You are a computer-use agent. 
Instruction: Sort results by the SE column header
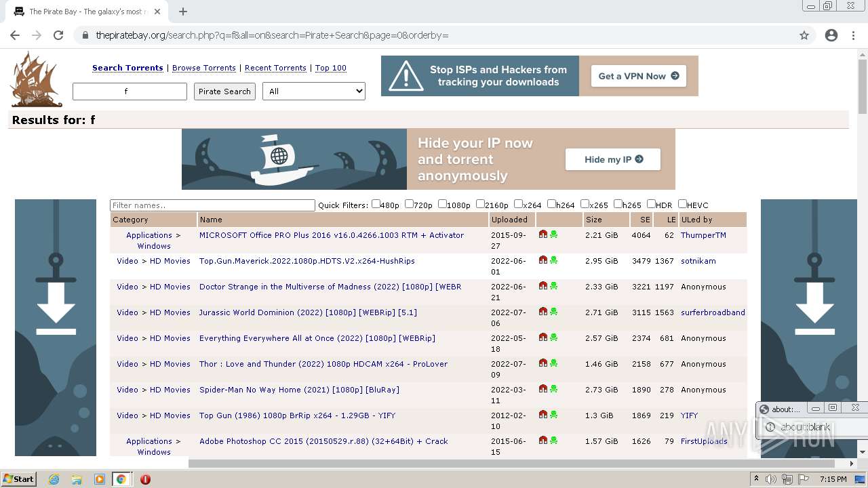coord(645,220)
